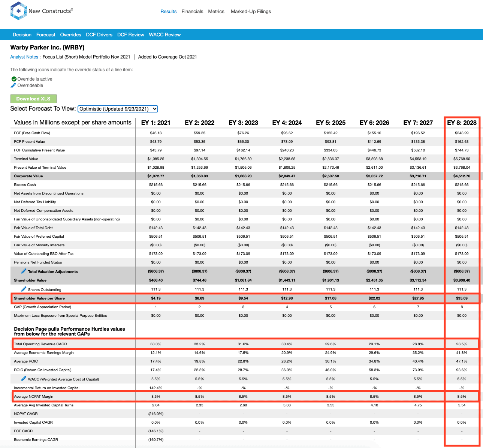The height and width of the screenshot is (448, 483).
Task: Click the $76.26 FCF value for 2023
Action: [243, 133]
